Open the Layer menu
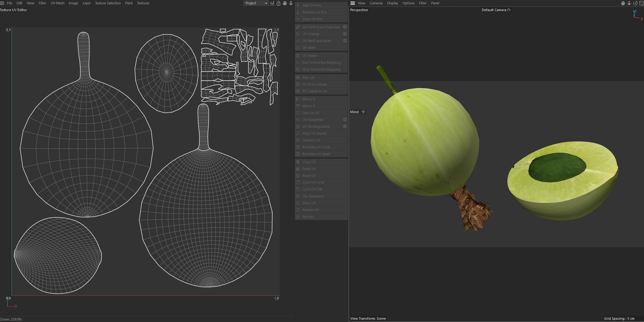 [87, 3]
